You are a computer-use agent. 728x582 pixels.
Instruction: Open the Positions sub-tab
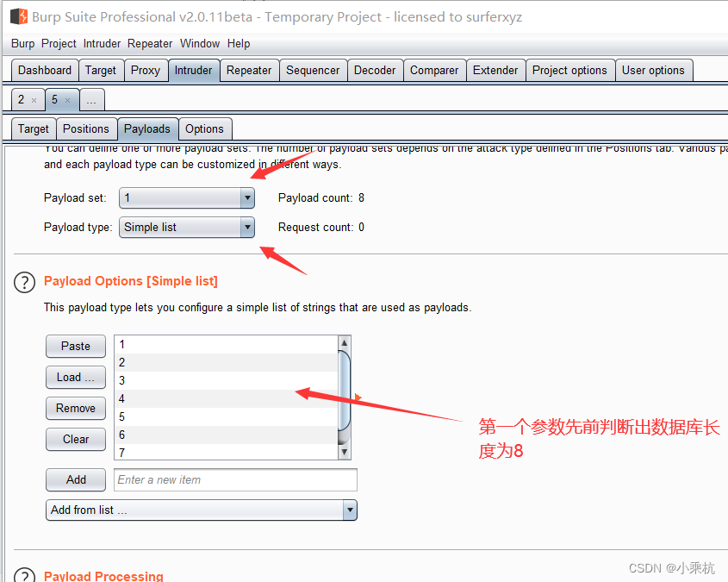click(86, 128)
